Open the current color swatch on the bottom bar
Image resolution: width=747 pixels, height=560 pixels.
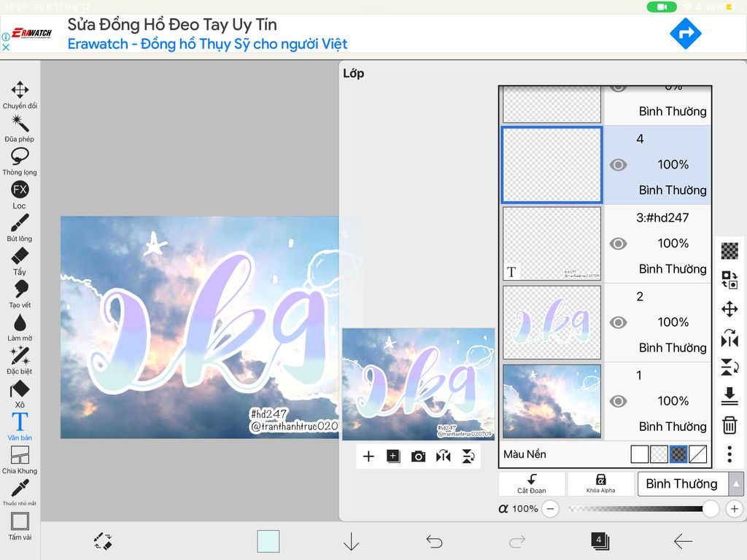click(x=268, y=542)
